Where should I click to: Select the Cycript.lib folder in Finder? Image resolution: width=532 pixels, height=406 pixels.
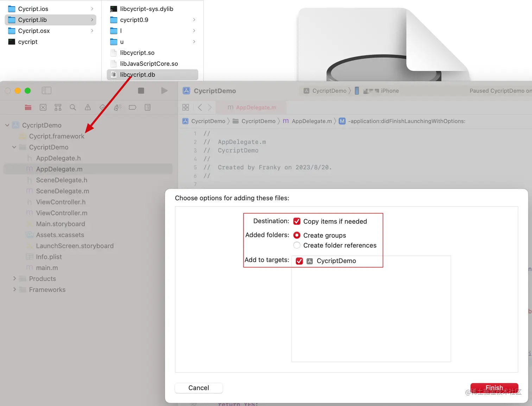coord(50,20)
